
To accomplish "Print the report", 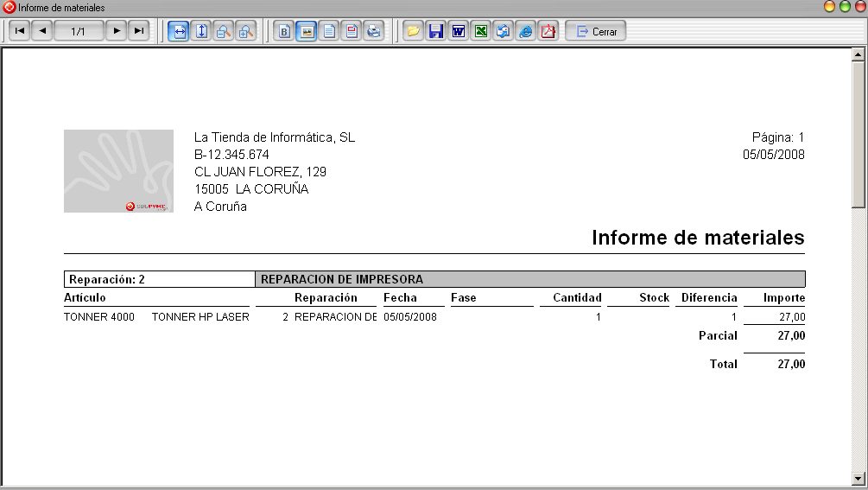I will 374,31.
